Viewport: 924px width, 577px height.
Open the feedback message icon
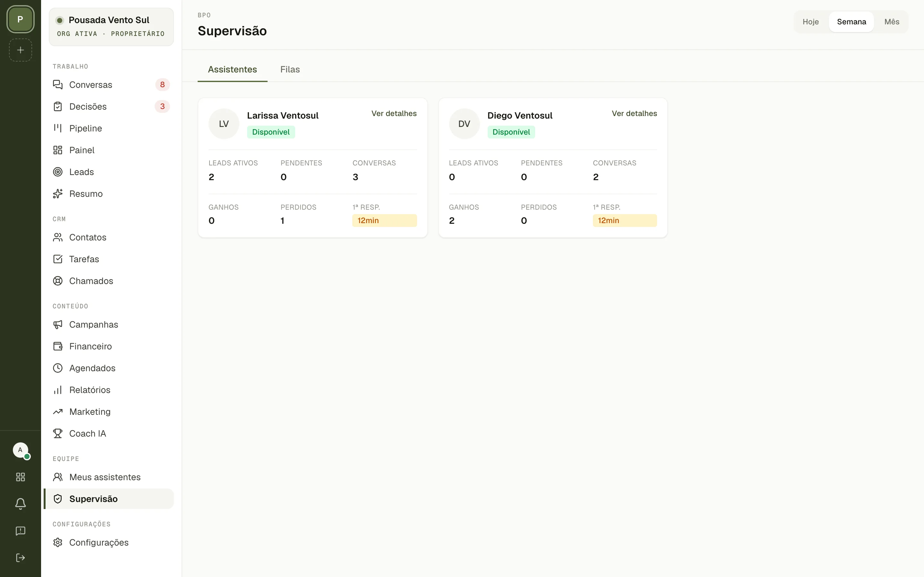tap(21, 531)
